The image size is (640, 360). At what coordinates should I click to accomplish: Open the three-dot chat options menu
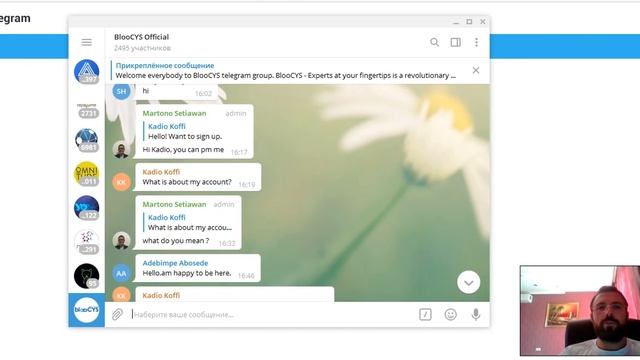pos(476,42)
